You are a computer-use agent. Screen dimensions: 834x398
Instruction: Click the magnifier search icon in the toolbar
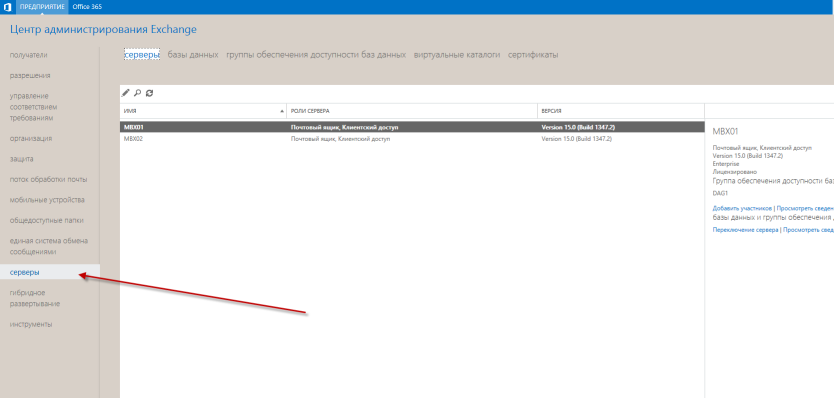(137, 93)
